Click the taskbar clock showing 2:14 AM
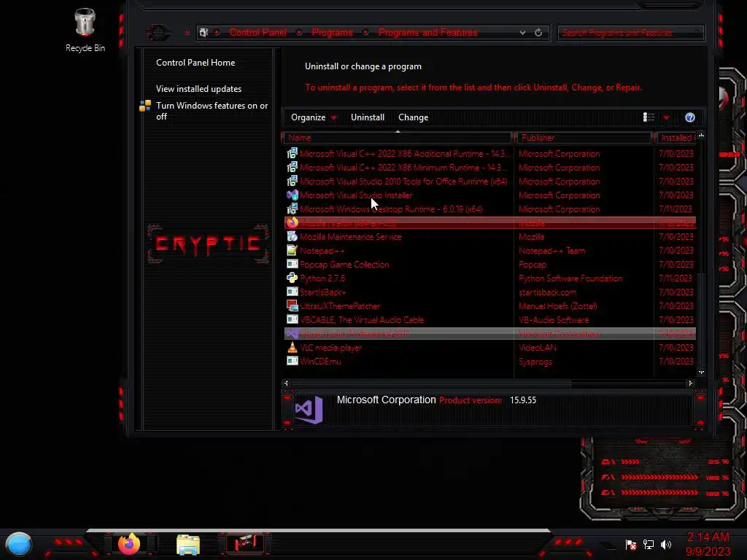The height and width of the screenshot is (560, 747). [708, 544]
